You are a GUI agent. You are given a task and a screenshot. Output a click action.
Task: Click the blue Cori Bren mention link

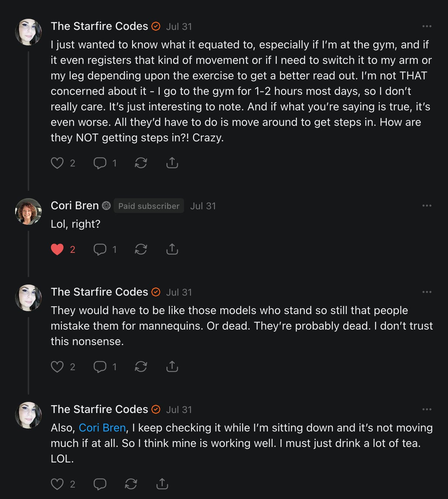pos(102,427)
